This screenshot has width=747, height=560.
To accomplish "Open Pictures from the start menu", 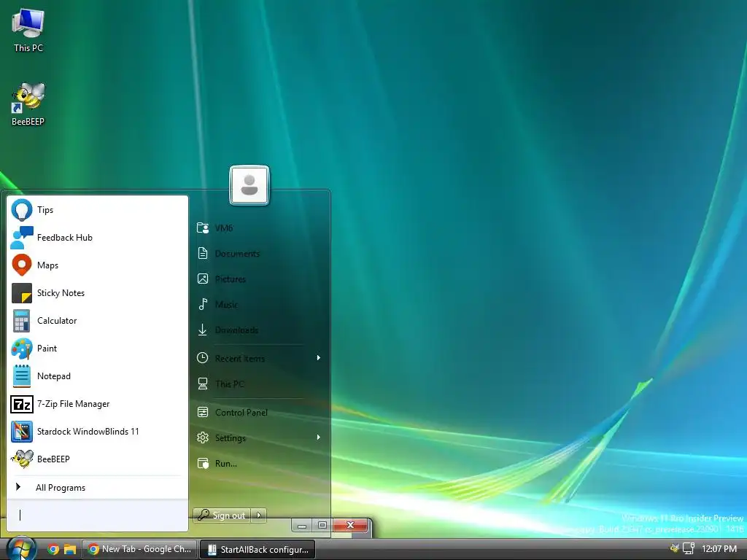I will tap(259, 279).
